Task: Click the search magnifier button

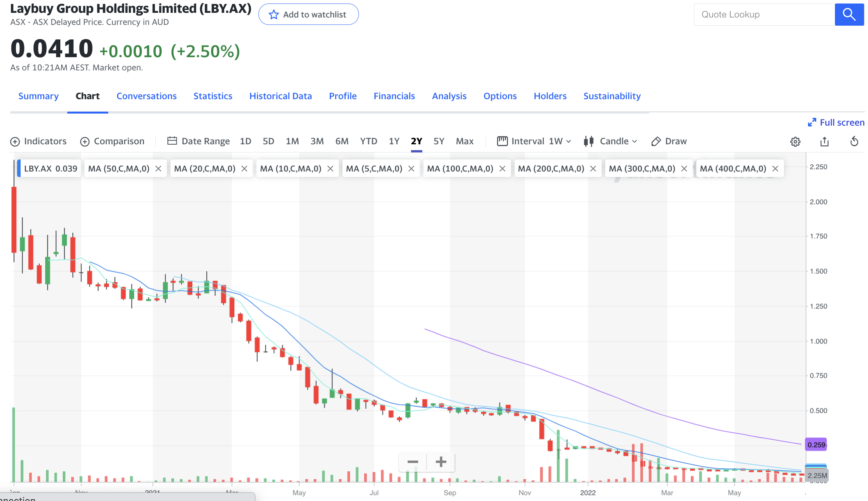Action: [x=849, y=14]
